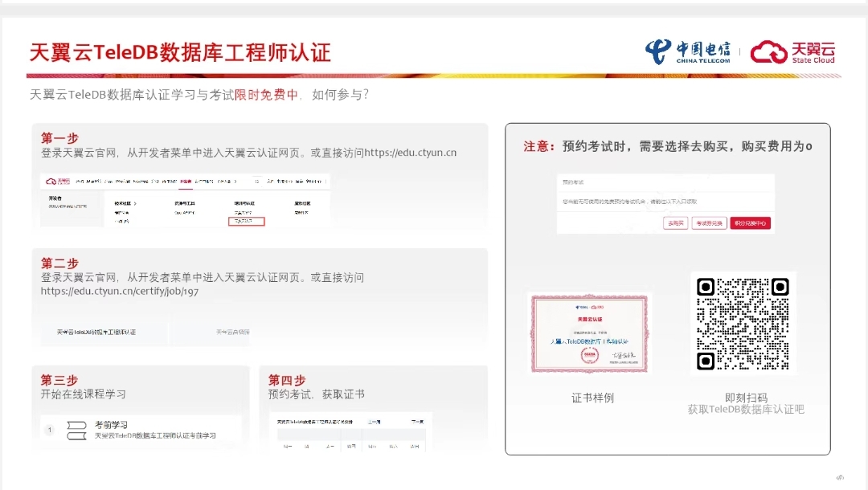Click the 去购买 button

(x=675, y=223)
